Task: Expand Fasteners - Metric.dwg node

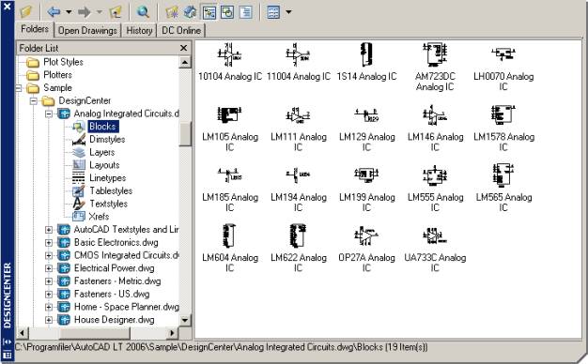Action: pyautogui.click(x=49, y=281)
